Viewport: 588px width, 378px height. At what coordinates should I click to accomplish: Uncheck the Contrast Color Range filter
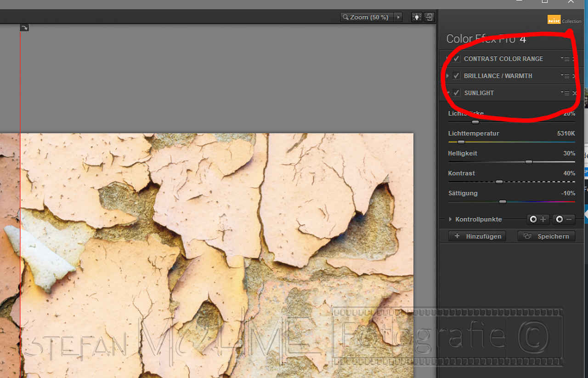(456, 59)
